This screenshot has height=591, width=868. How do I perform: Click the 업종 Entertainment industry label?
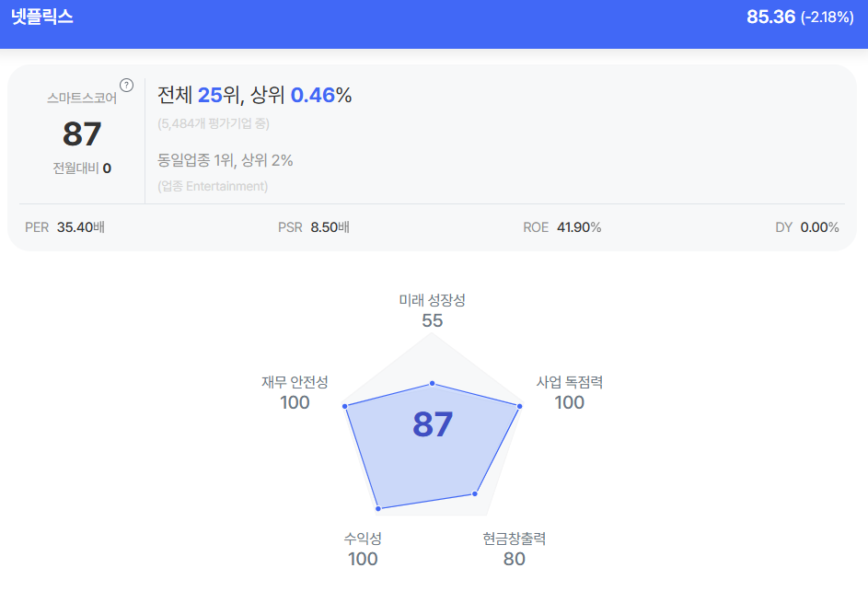pos(213,186)
